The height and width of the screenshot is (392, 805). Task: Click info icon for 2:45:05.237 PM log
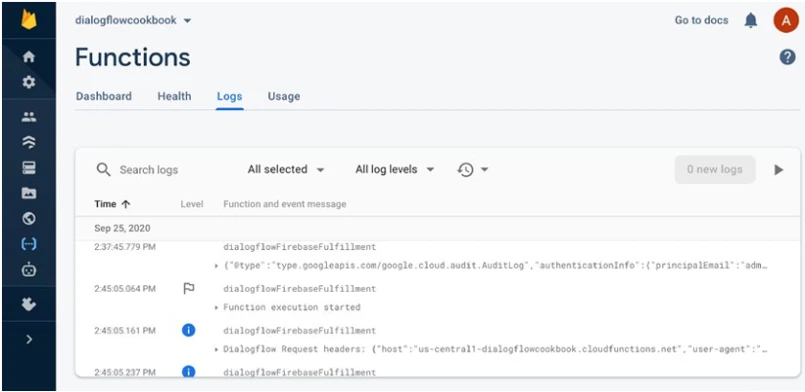click(188, 371)
